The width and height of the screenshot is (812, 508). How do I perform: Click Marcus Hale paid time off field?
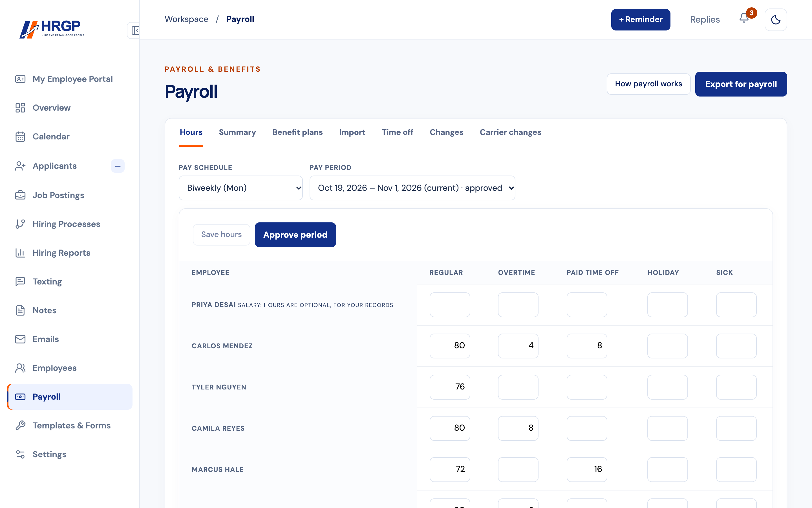(587, 469)
